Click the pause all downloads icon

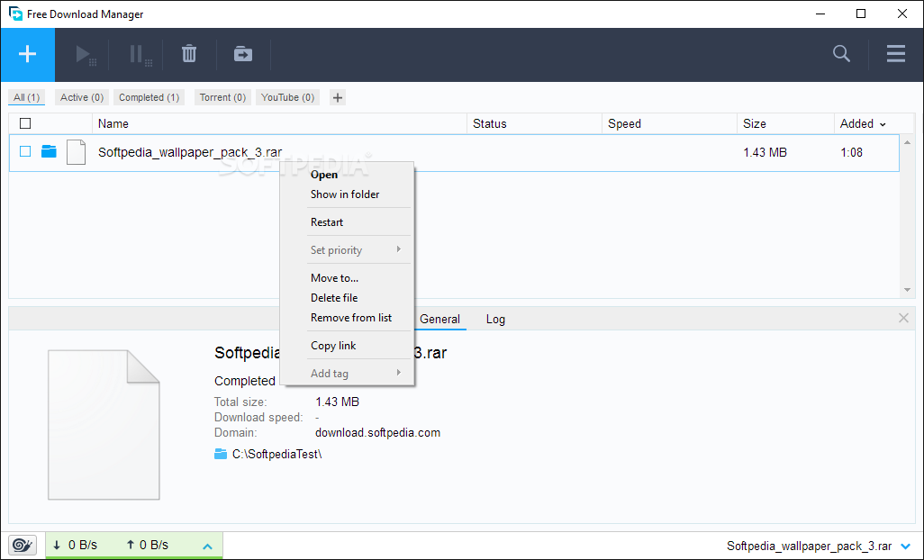(x=140, y=55)
